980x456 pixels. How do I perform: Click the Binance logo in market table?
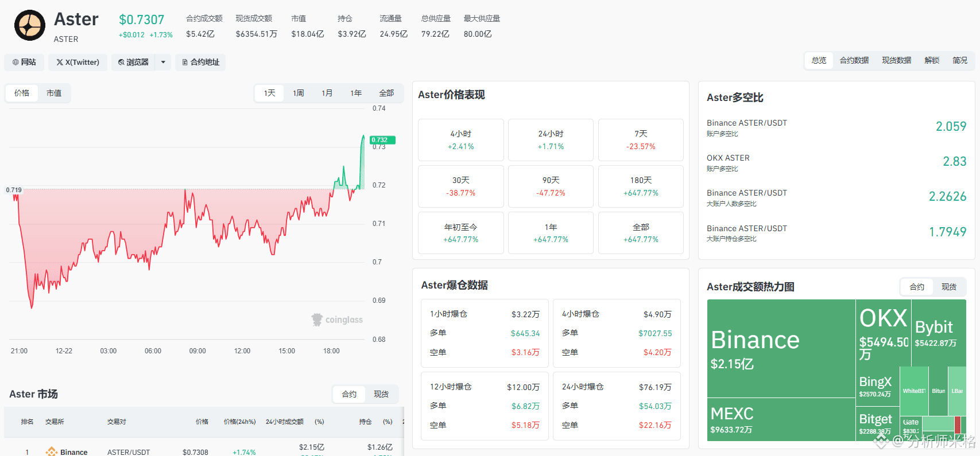(x=52, y=452)
